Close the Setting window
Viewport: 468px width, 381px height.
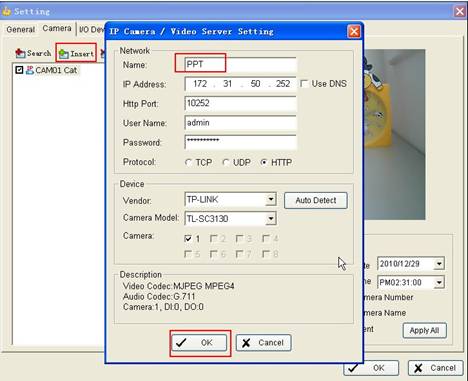pos(460,12)
